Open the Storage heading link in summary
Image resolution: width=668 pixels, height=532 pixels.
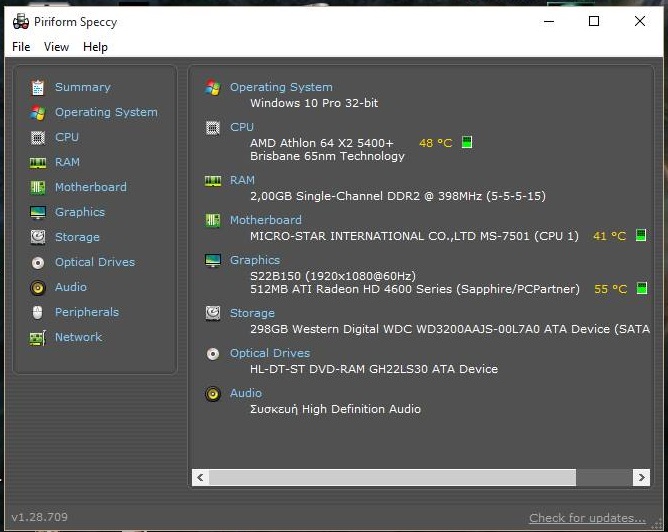(x=252, y=313)
